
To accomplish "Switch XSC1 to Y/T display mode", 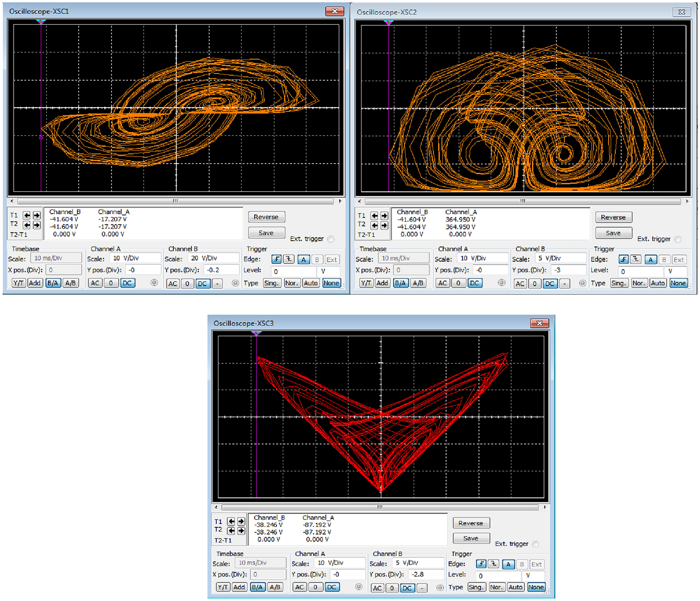I will click(18, 283).
